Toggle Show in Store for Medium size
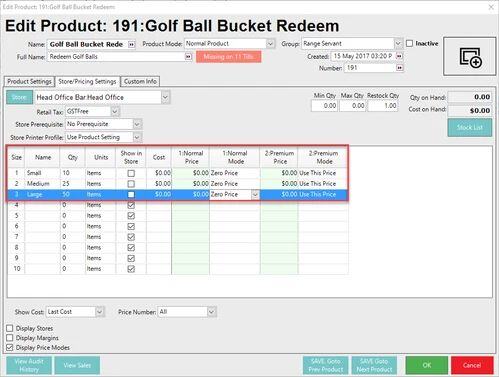The image size is (499, 377). (131, 184)
